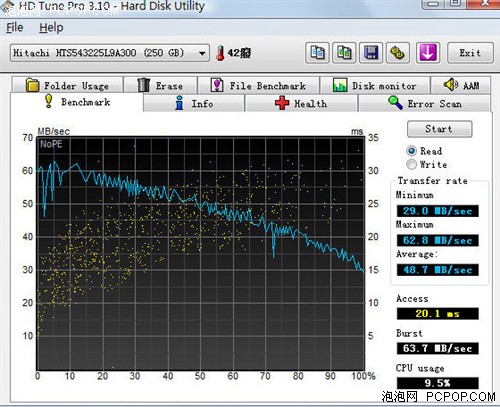This screenshot has width=500, height=407.
Task: Open the Help menu
Action: [51, 27]
